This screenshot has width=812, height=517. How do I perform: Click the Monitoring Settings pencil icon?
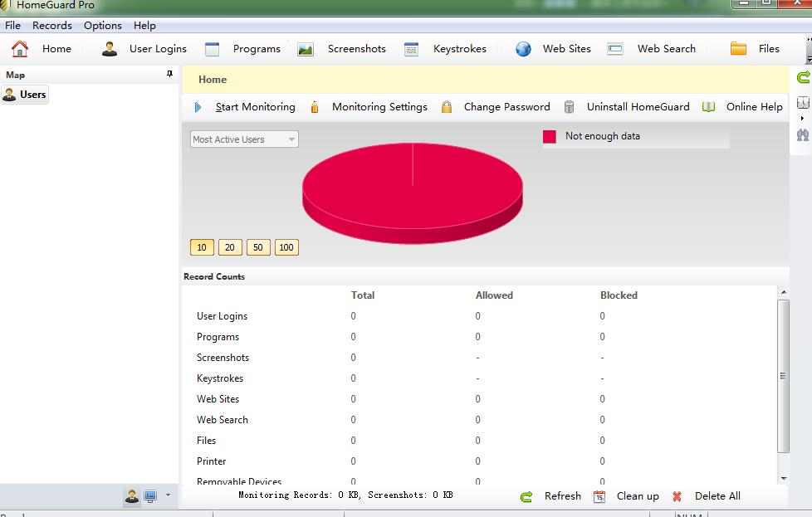point(315,107)
